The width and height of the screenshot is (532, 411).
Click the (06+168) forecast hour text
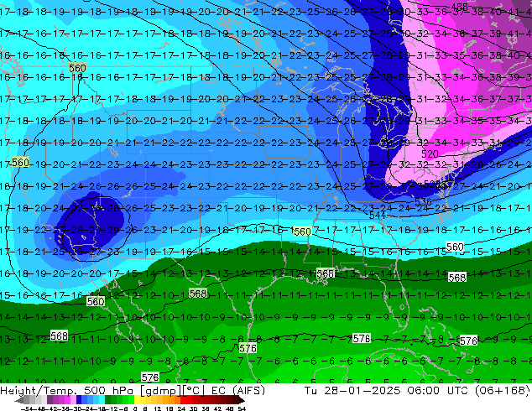click(502, 391)
